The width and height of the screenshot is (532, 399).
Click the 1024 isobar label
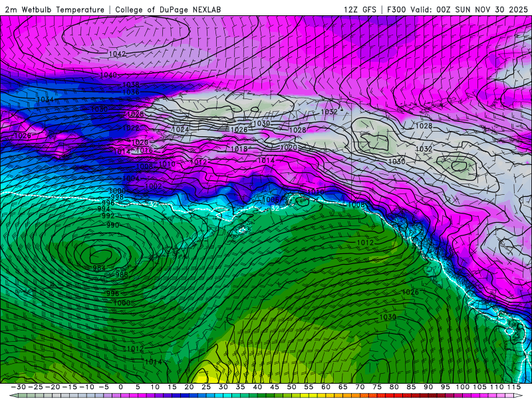pyautogui.click(x=180, y=129)
